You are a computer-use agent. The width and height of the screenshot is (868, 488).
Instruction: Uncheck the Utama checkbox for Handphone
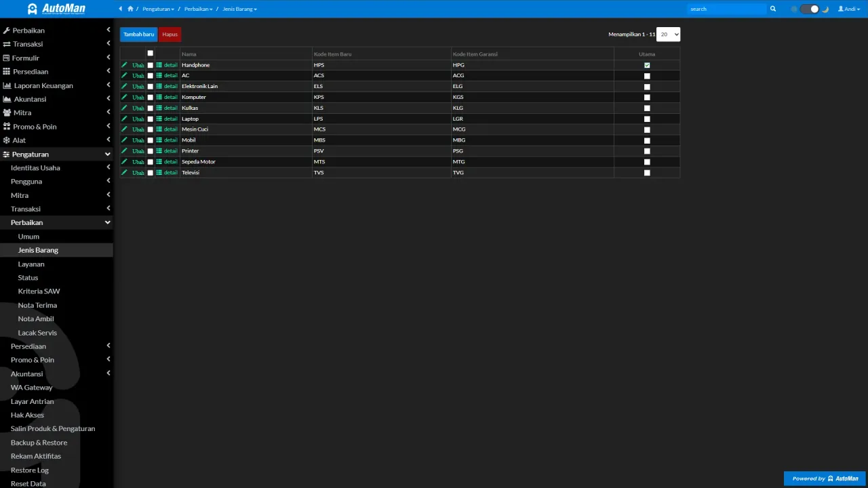pyautogui.click(x=647, y=65)
